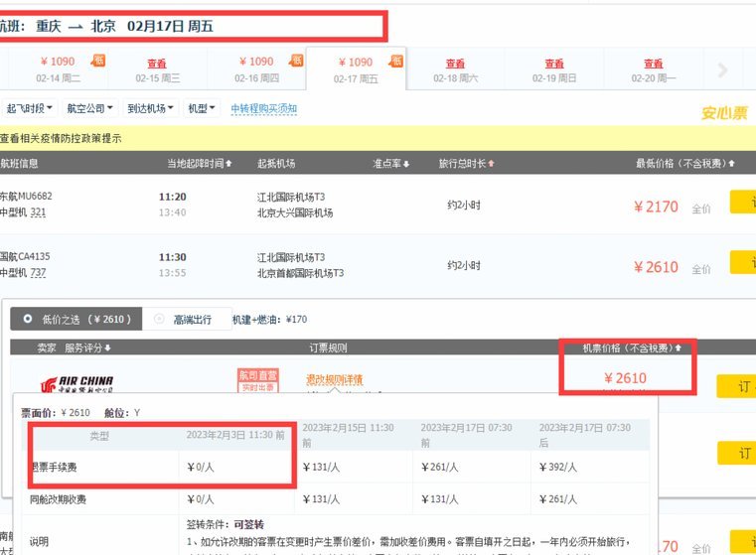Open the 机型 dropdown filter

click(202, 108)
